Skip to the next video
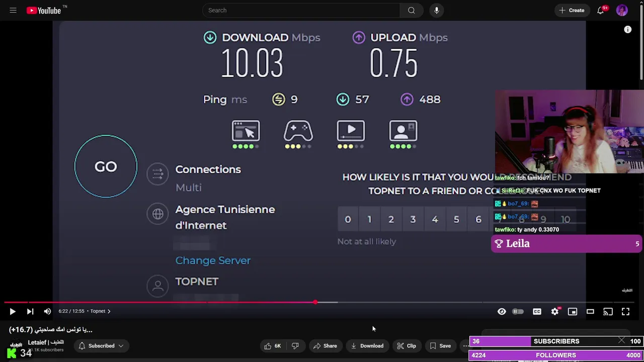 click(x=30, y=312)
